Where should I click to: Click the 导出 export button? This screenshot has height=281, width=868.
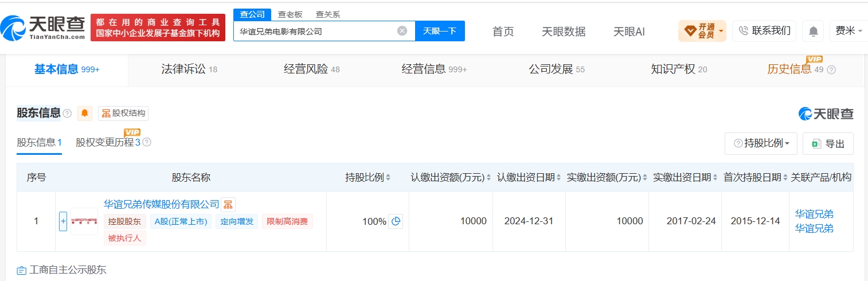828,143
